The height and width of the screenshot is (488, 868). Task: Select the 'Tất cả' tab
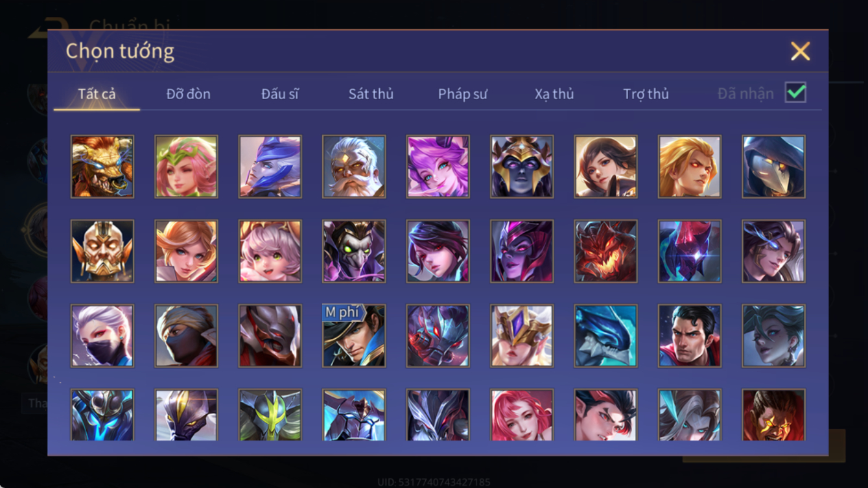coord(97,94)
